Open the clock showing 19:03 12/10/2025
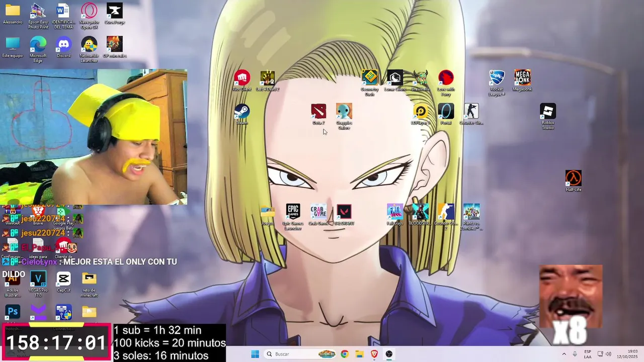The width and height of the screenshot is (644, 362). click(628, 354)
